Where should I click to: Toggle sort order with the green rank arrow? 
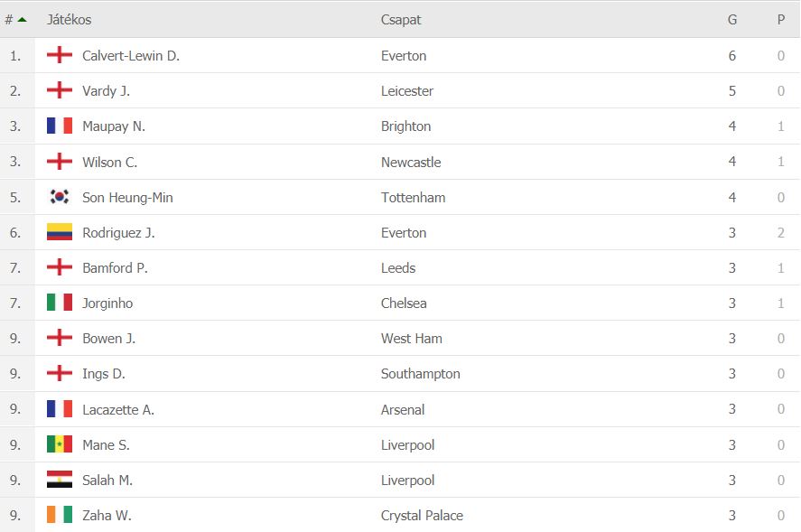(22, 20)
